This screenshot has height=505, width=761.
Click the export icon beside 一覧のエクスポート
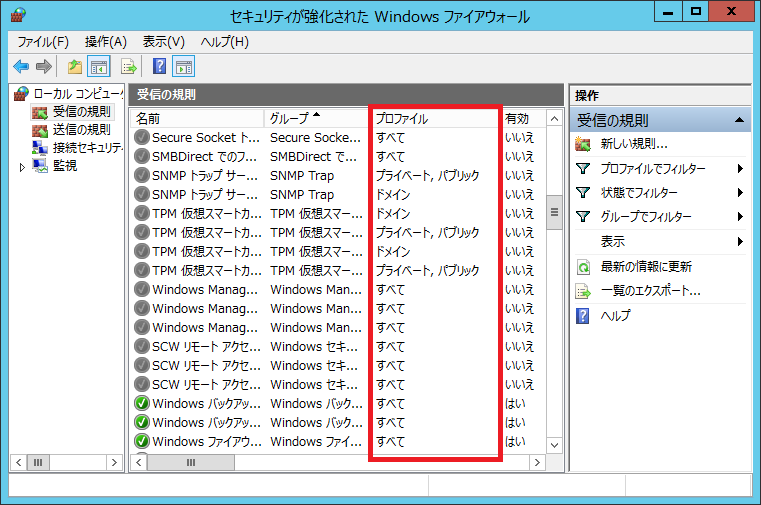tap(583, 291)
